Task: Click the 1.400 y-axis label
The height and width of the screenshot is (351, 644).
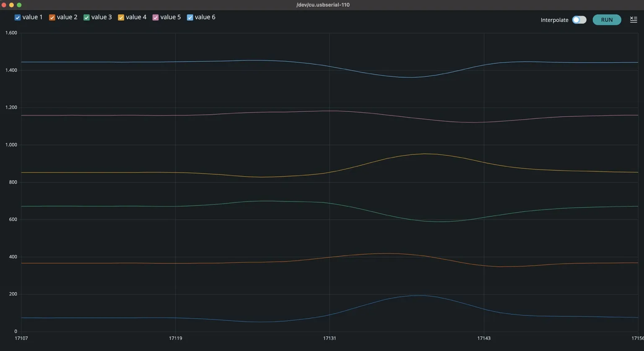Action: pos(11,70)
